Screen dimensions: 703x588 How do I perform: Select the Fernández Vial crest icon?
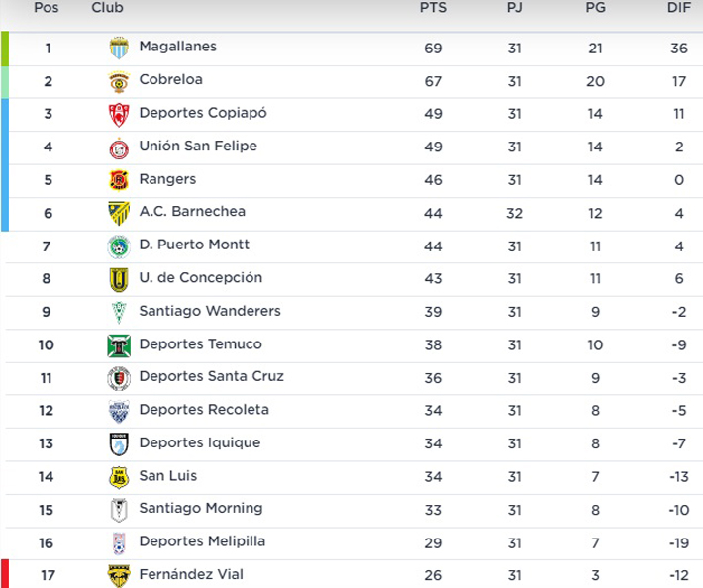(119, 575)
